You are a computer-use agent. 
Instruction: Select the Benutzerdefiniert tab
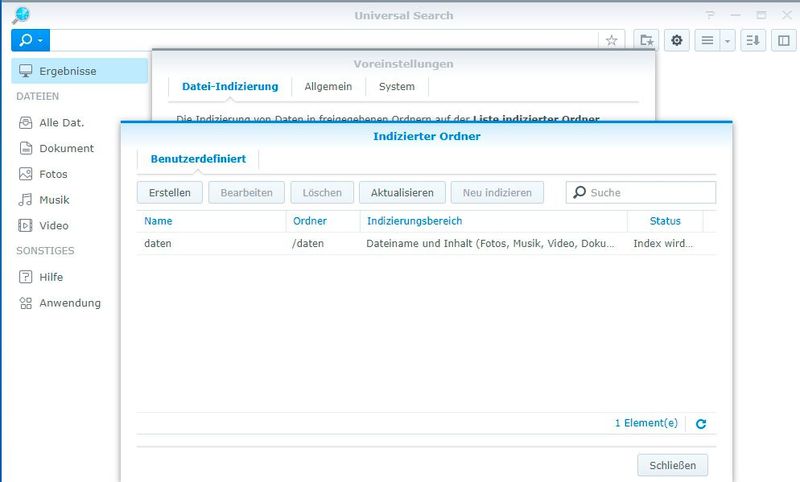pos(198,159)
